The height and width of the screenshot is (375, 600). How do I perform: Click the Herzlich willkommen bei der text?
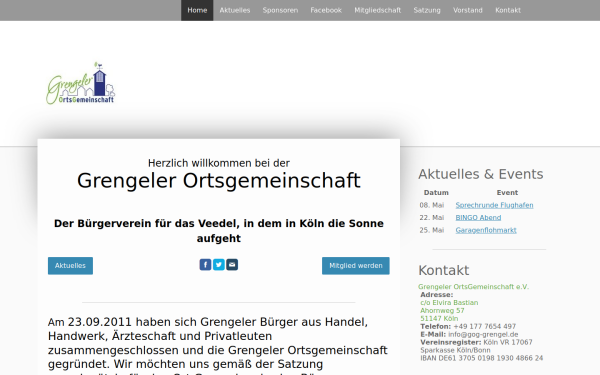coord(218,163)
